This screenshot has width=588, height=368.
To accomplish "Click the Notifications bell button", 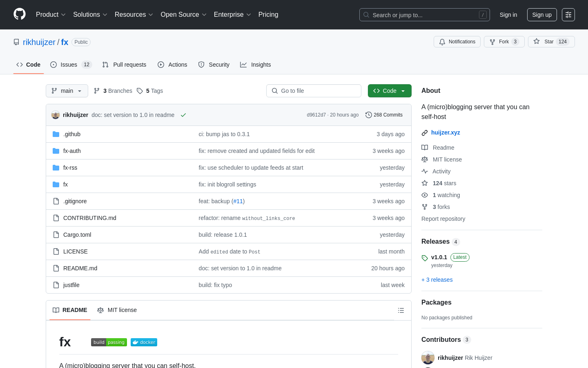I will (x=457, y=42).
